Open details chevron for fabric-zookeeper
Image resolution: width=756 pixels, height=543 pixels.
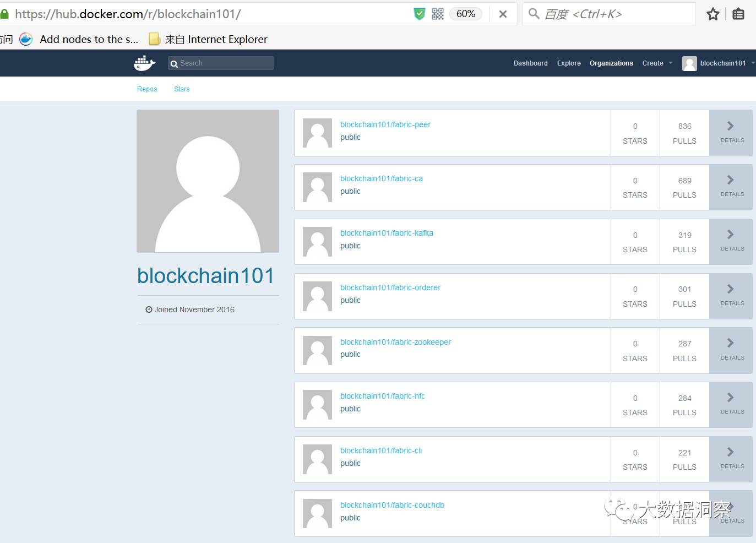(731, 343)
